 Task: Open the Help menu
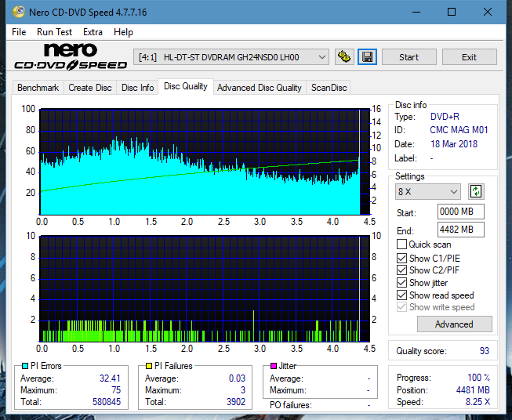pos(123,32)
